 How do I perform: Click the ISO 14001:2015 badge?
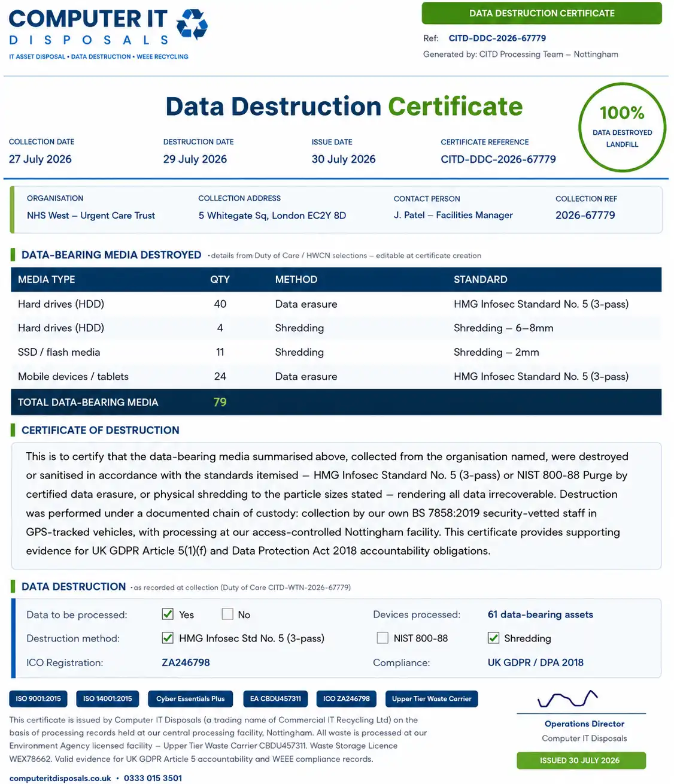[108, 699]
